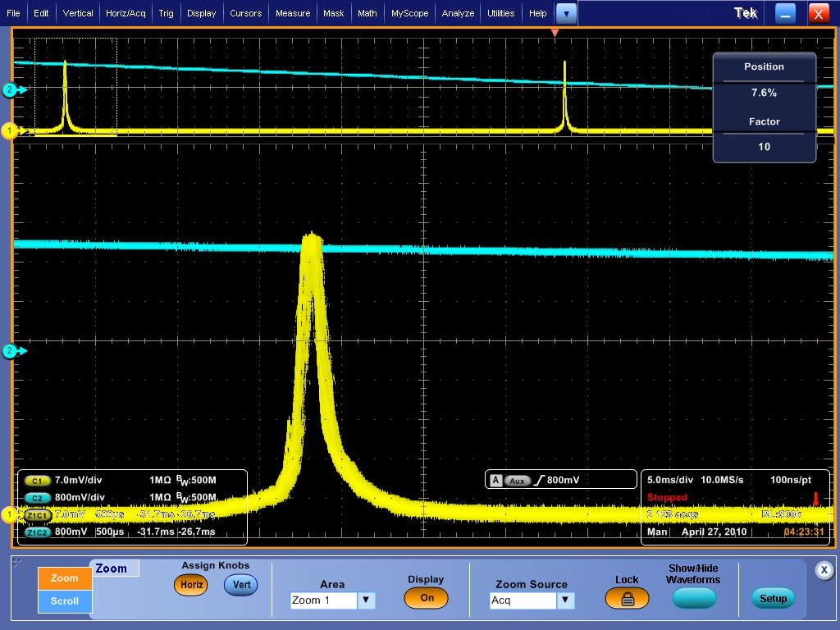
Task: Open the Mask menu
Action: pos(334,13)
